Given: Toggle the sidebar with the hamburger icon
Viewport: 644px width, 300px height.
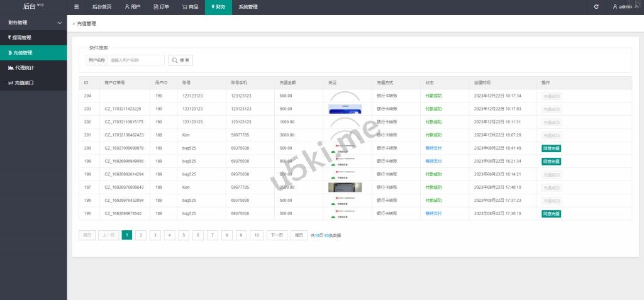Looking at the screenshot, I should (x=77, y=7).
